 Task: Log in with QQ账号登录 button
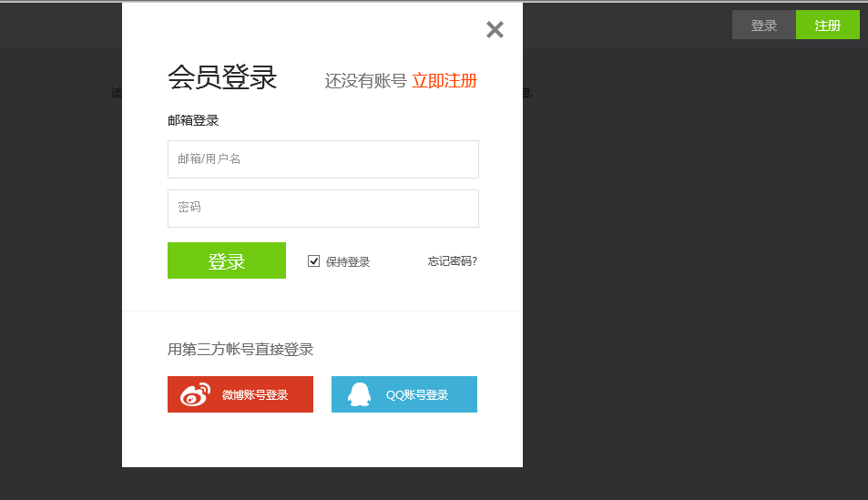tap(404, 394)
